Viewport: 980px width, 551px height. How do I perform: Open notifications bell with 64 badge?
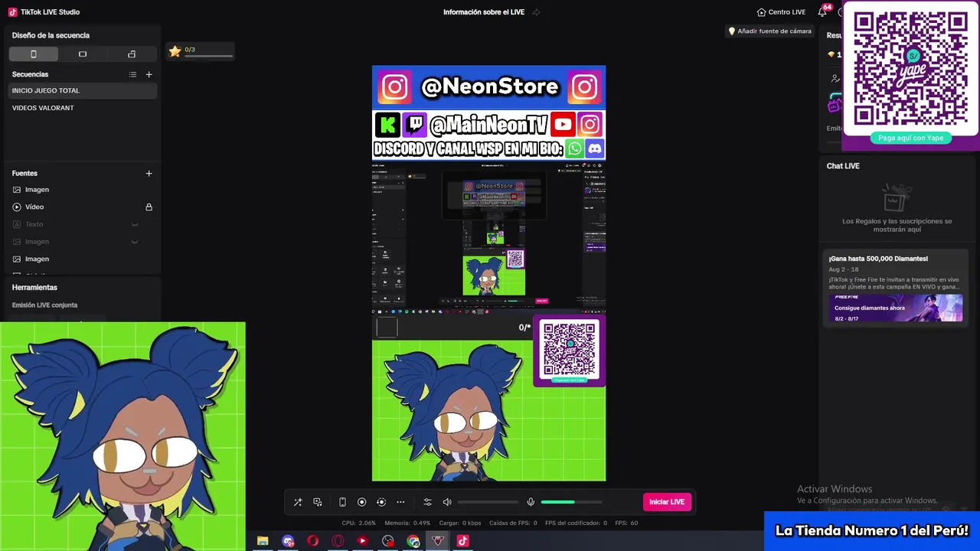[x=822, y=12]
